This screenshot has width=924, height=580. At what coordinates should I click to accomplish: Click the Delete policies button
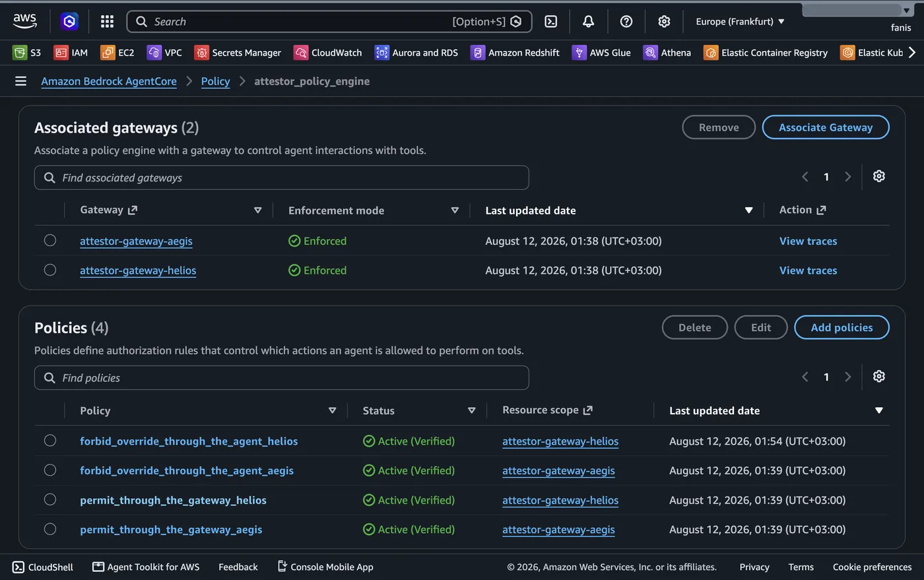(x=695, y=327)
